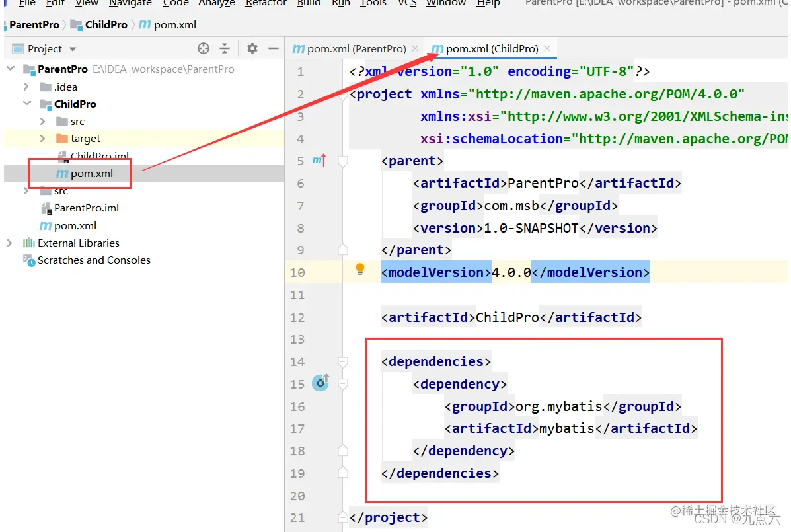Open the Run menu

341,3
